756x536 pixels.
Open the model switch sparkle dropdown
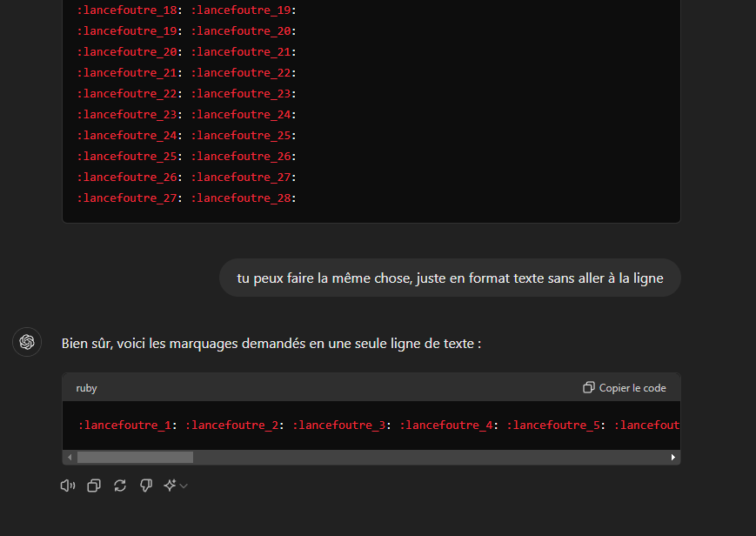pos(175,486)
